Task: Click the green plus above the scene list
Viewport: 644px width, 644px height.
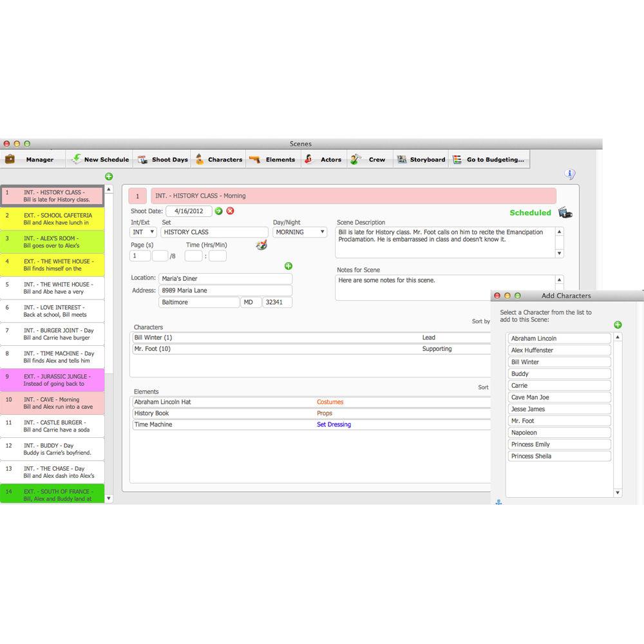Action: 109,176
